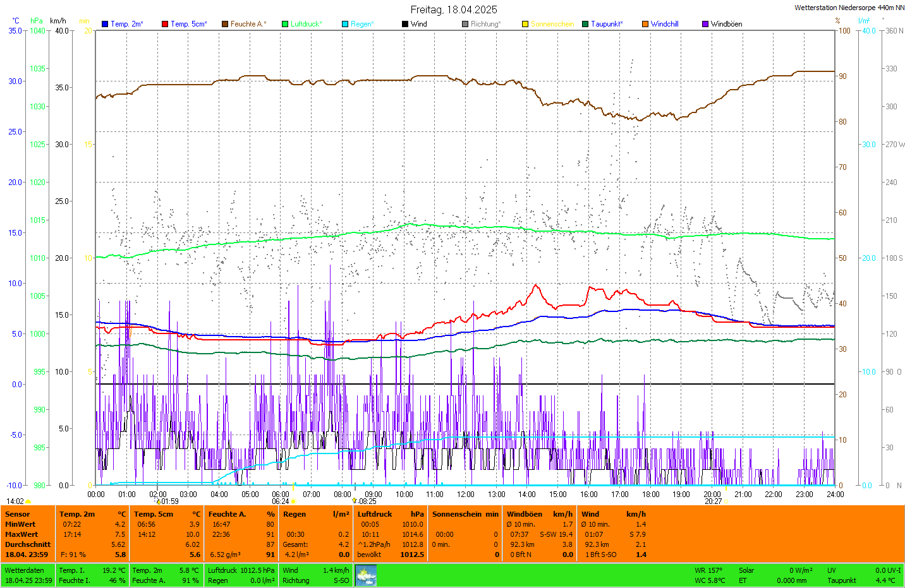
Task: Click the Freitag, 18.04.2025 chart title
Action: pos(454,9)
